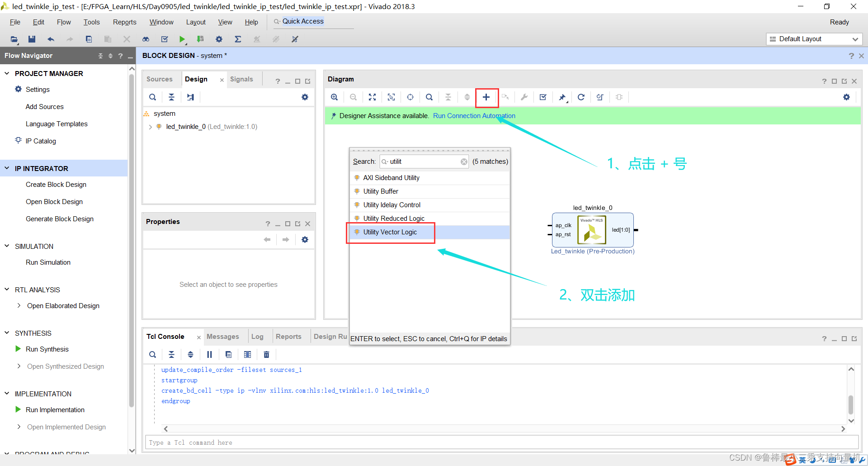868x466 pixels.
Task: Collapse the IMPLEMENTATION section
Action: point(7,394)
